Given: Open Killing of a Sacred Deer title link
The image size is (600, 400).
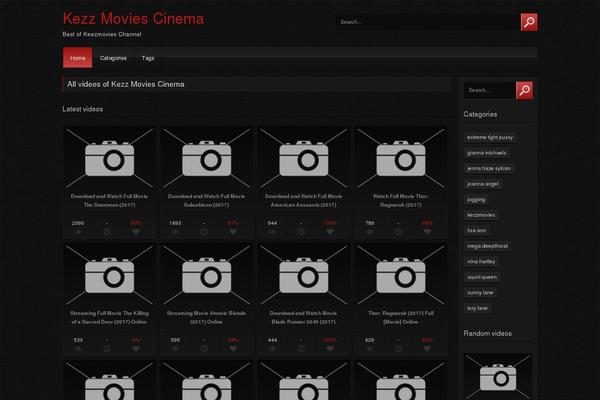Looking at the screenshot, I should (x=109, y=318).
